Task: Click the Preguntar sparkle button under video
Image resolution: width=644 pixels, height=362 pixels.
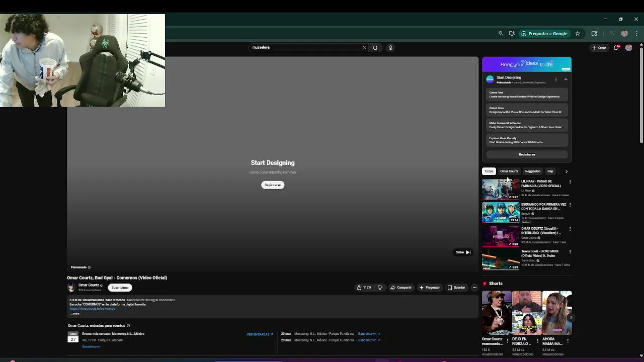Action: point(429,288)
